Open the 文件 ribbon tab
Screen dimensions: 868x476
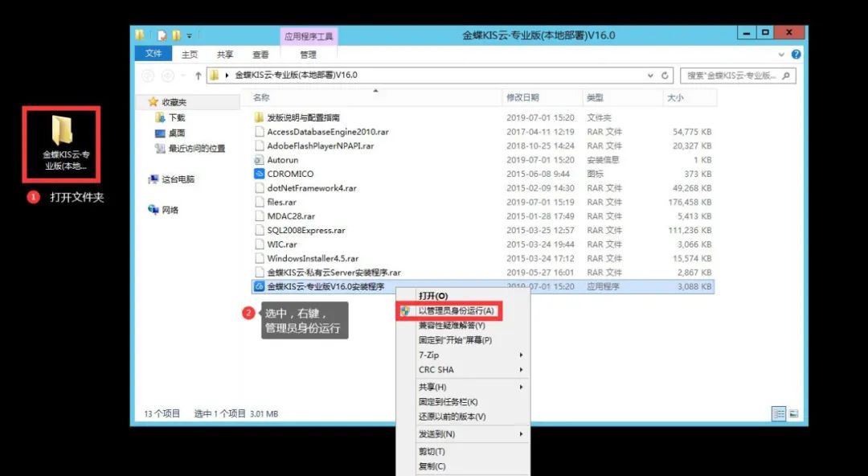(x=154, y=54)
